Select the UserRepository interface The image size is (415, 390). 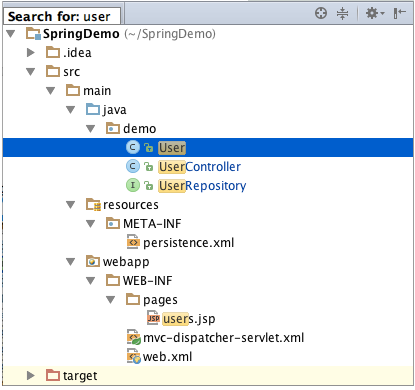202,186
